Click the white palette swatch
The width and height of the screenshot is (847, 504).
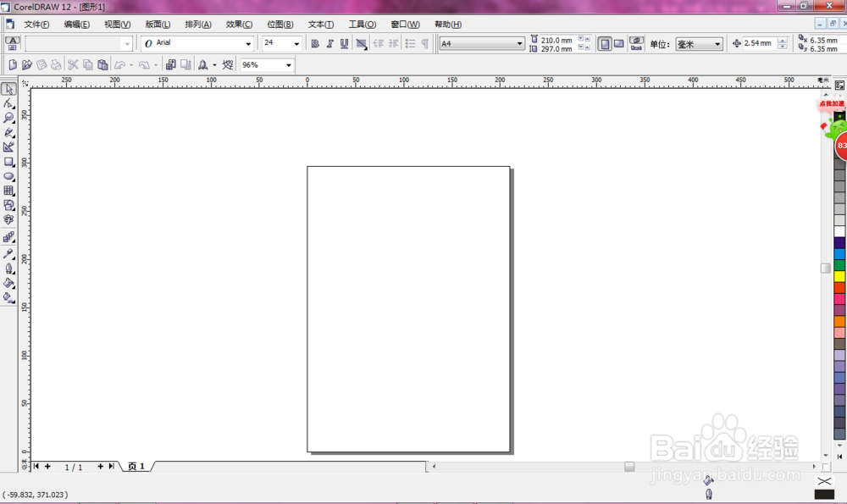coord(839,231)
